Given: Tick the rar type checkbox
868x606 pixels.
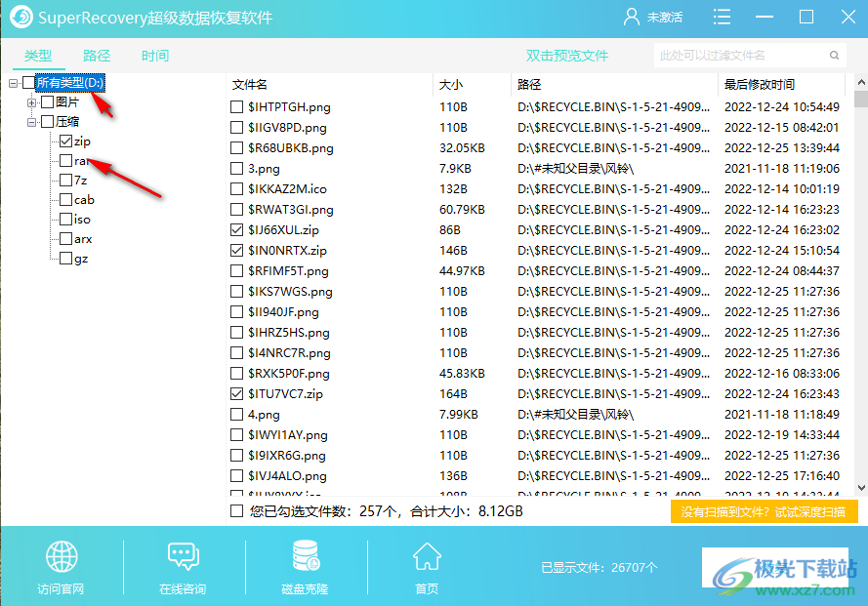Looking at the screenshot, I should (x=65, y=160).
